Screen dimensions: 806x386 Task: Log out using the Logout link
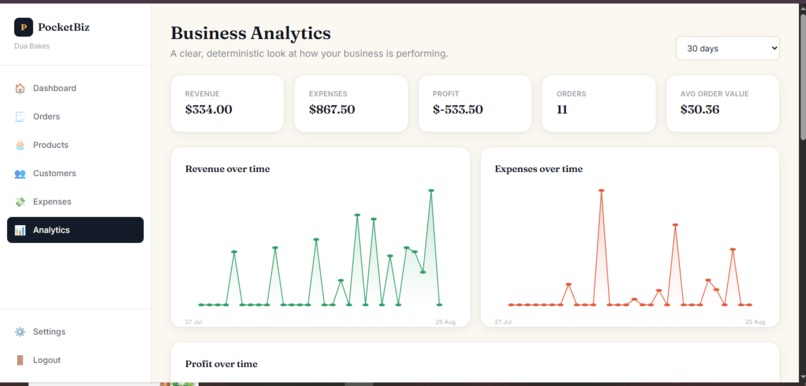click(x=75, y=360)
